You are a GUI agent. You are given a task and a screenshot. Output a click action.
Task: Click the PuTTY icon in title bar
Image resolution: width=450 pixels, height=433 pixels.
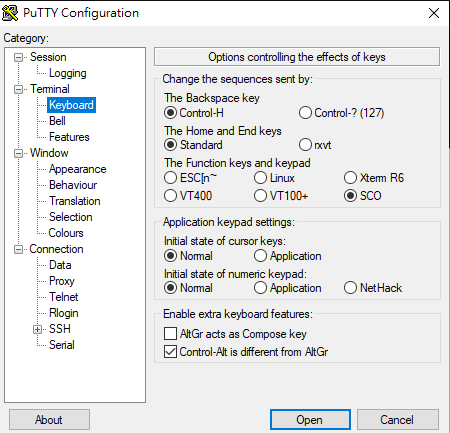tap(10, 13)
